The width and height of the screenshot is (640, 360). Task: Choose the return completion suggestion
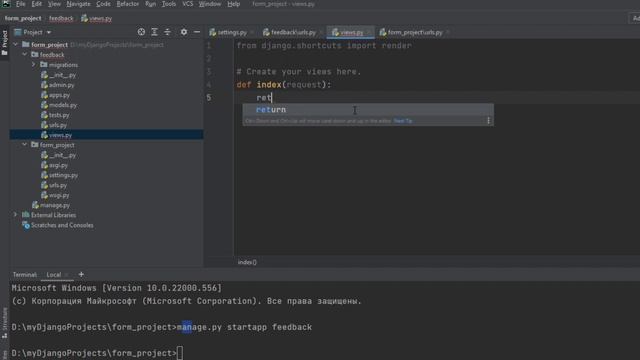click(368, 109)
